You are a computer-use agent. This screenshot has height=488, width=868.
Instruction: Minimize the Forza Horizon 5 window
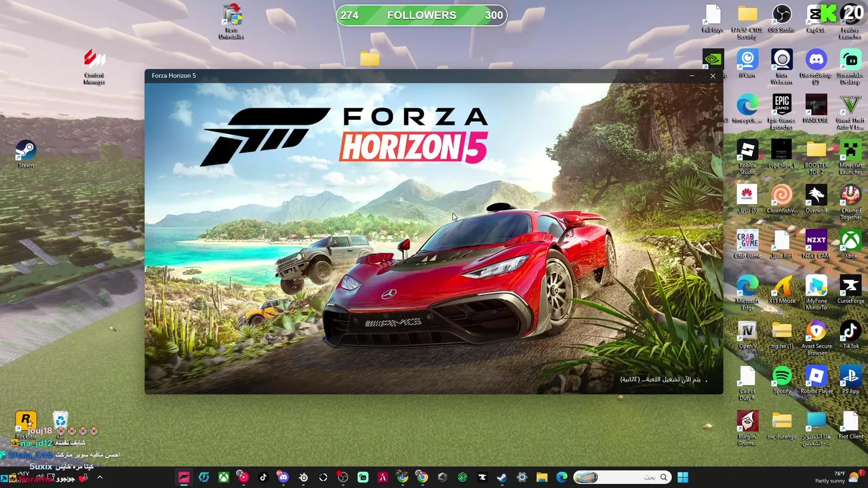(x=692, y=76)
